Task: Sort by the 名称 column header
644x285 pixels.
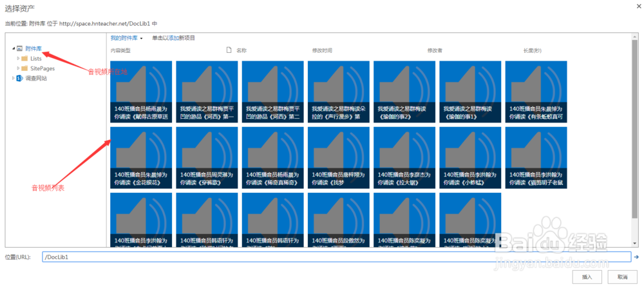Action: click(x=241, y=50)
